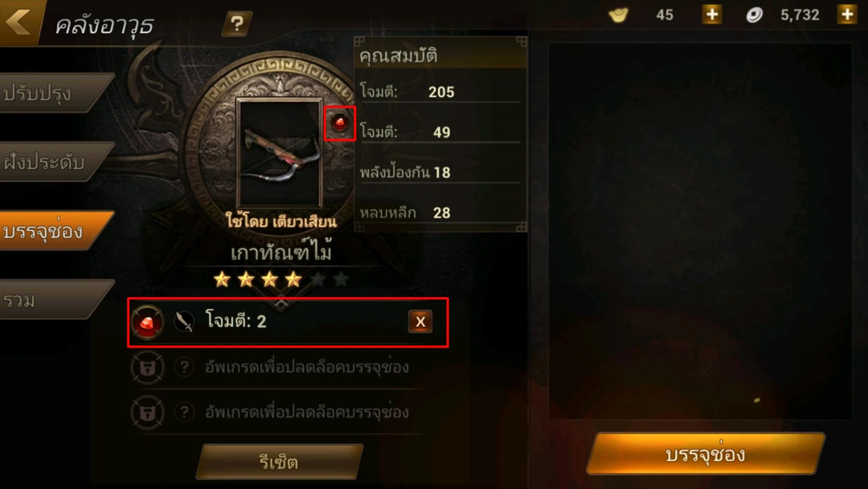Screen dimensions: 868x489
Task: Add more gold ingots with plus icon
Action: pyautogui.click(x=712, y=14)
